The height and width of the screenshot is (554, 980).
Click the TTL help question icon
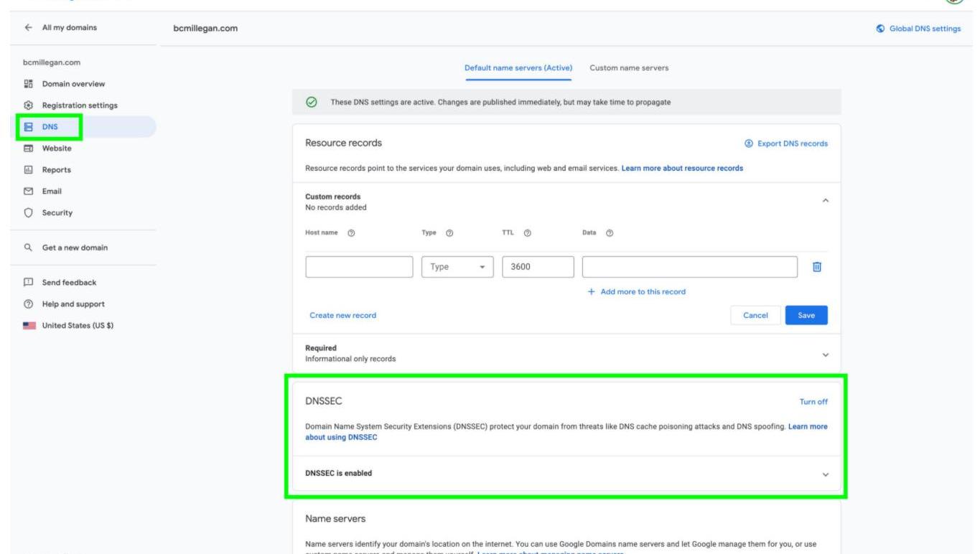527,233
